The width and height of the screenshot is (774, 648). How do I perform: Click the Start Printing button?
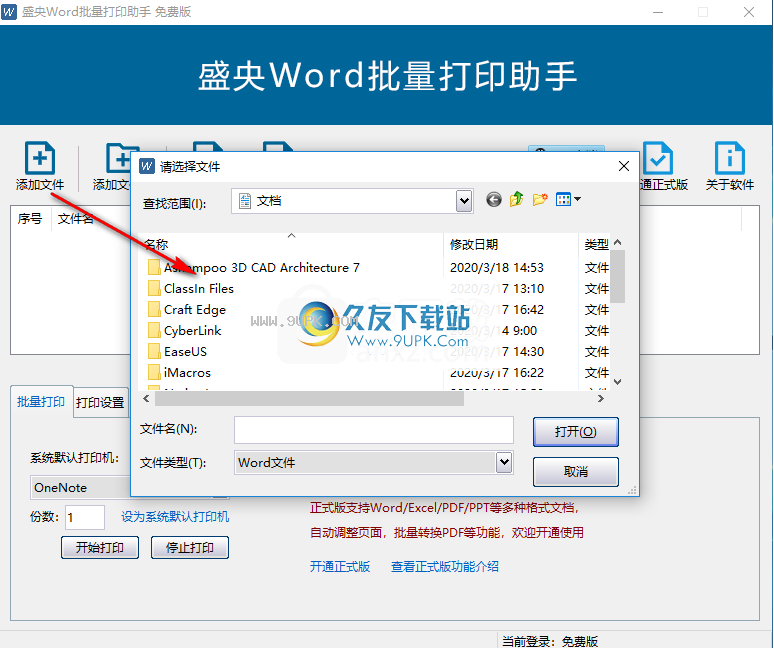click(x=100, y=548)
